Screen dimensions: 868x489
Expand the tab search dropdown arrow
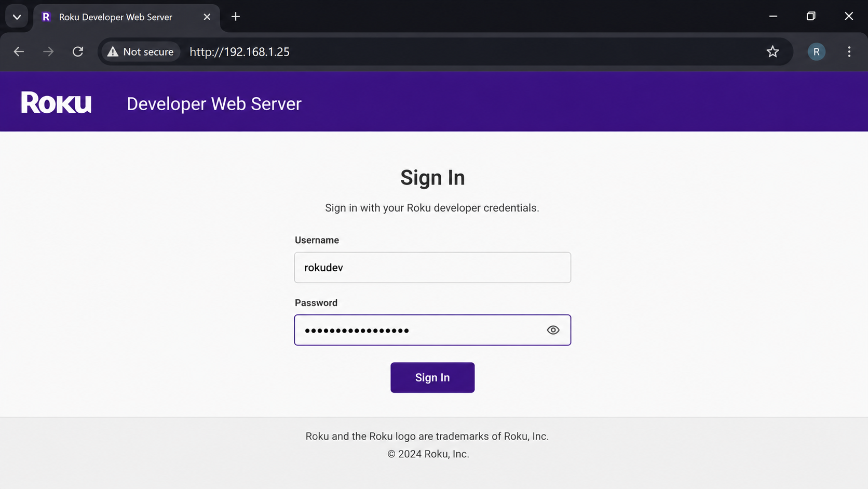pyautogui.click(x=17, y=17)
